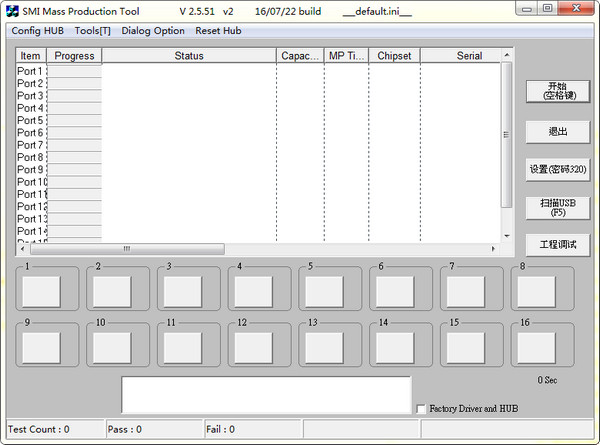This screenshot has height=445, width=600.
Task: Click the 工程调试 debug button
Action: click(x=558, y=245)
